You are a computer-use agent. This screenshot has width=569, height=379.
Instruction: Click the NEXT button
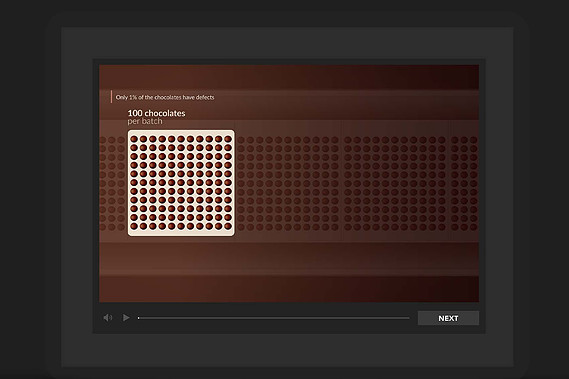pos(448,318)
